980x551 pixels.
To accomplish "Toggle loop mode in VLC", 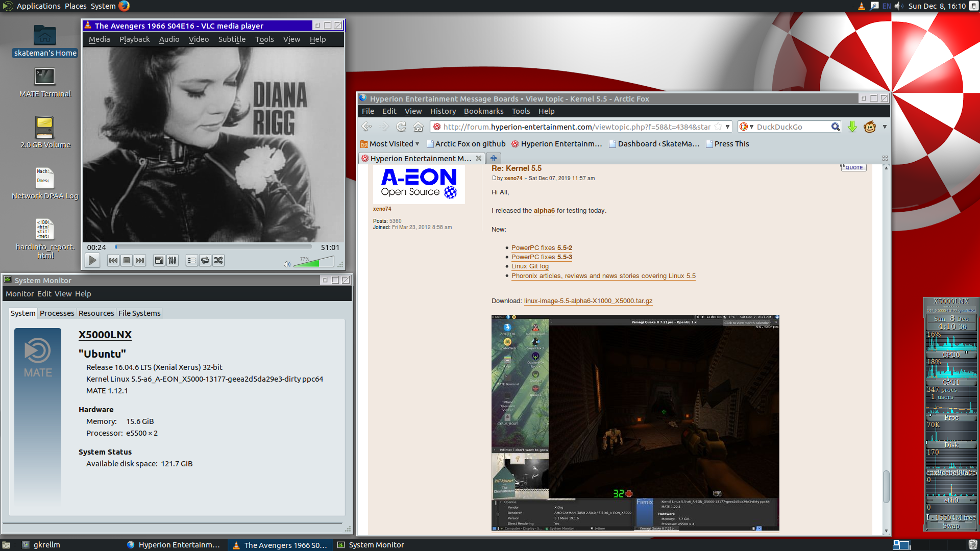I will pyautogui.click(x=205, y=261).
